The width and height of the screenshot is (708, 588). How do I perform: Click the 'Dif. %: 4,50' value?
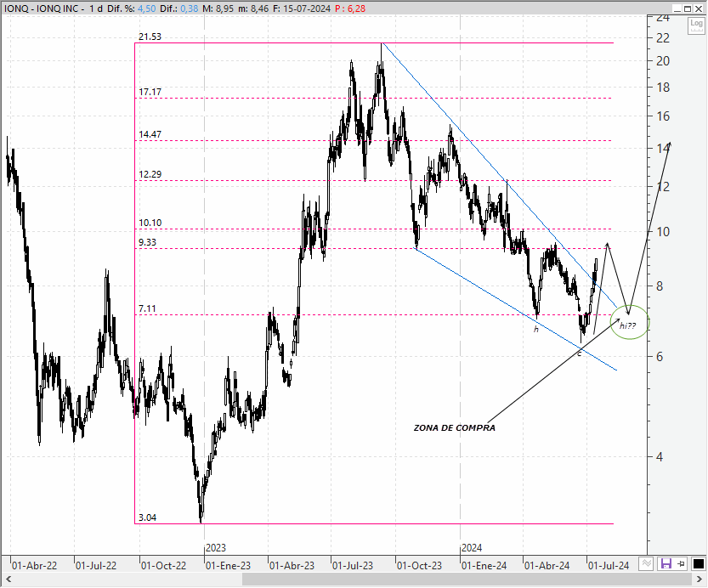click(x=132, y=8)
